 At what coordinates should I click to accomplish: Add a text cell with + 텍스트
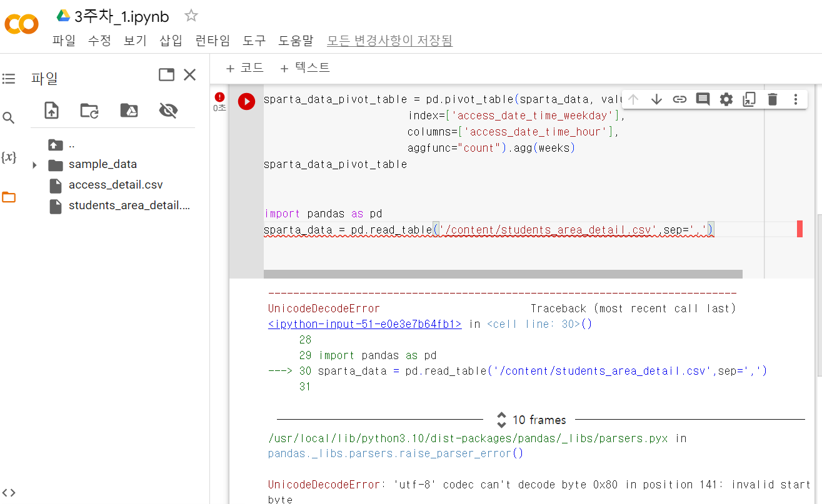click(x=304, y=68)
